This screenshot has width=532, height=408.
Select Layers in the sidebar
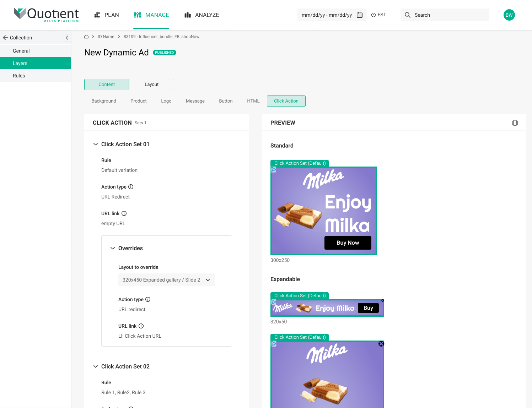[x=36, y=63]
